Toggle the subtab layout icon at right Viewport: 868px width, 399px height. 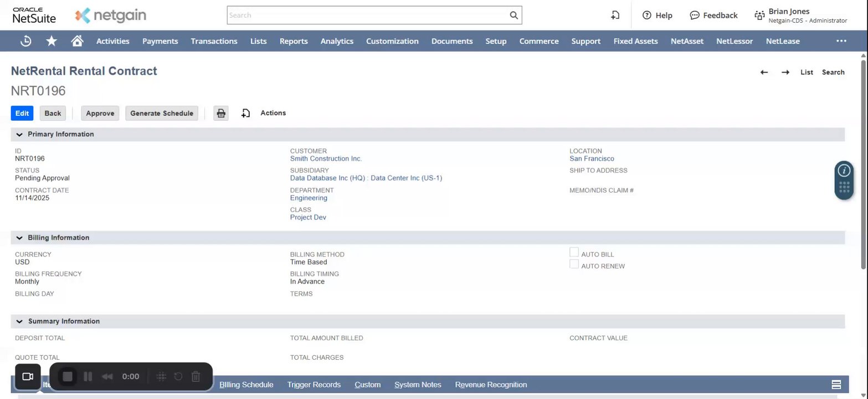836,385
